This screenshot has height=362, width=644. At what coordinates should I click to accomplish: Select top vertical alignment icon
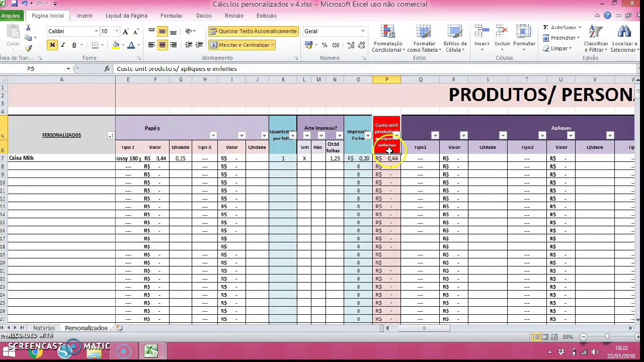[x=151, y=31]
